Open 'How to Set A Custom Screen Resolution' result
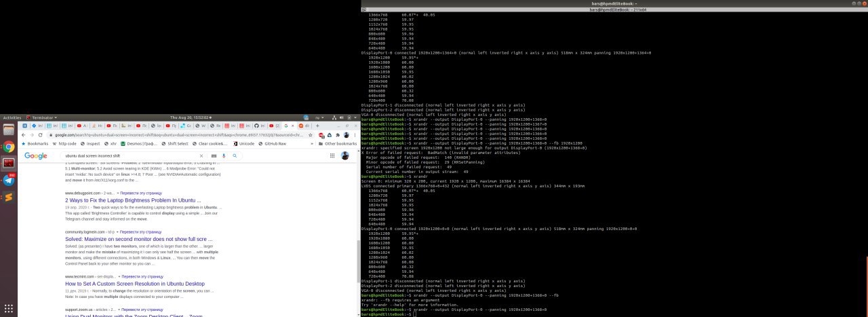 (x=135, y=284)
